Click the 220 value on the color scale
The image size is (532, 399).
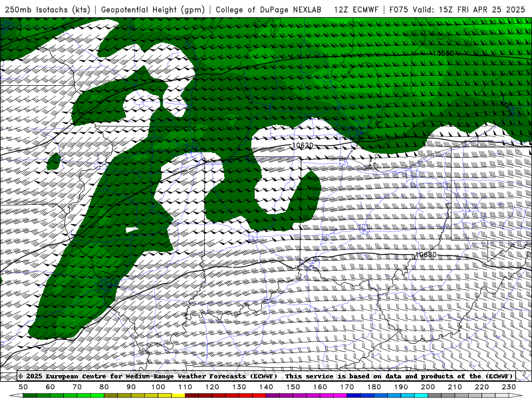click(x=481, y=387)
